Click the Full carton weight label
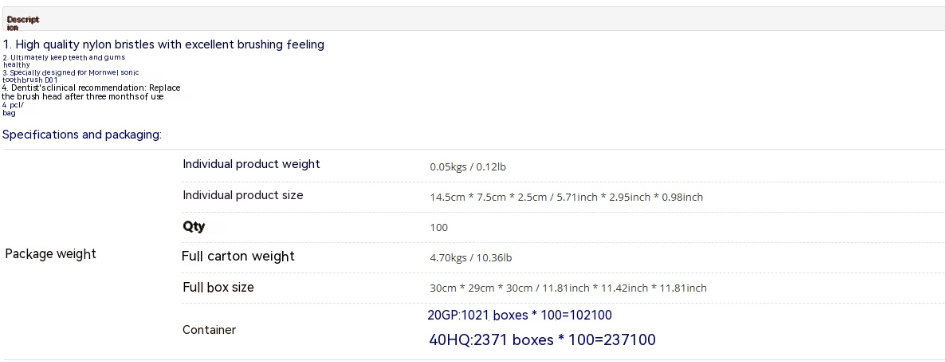945x362 pixels. click(238, 257)
